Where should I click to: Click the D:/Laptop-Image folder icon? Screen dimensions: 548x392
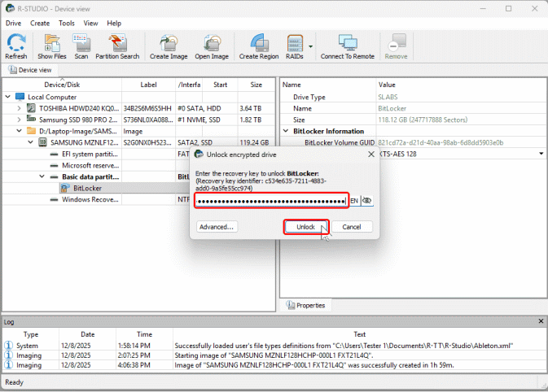[x=32, y=131]
